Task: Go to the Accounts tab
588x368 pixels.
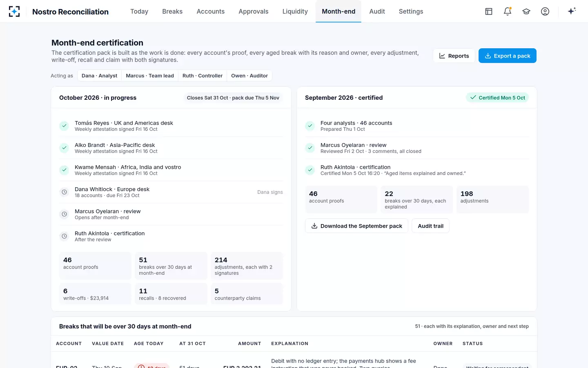Action: point(211,11)
